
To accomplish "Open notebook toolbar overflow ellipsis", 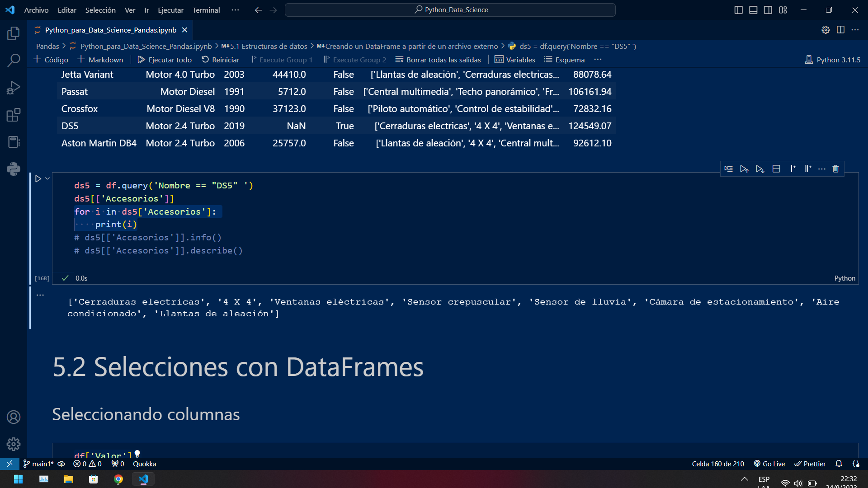I will (598, 60).
